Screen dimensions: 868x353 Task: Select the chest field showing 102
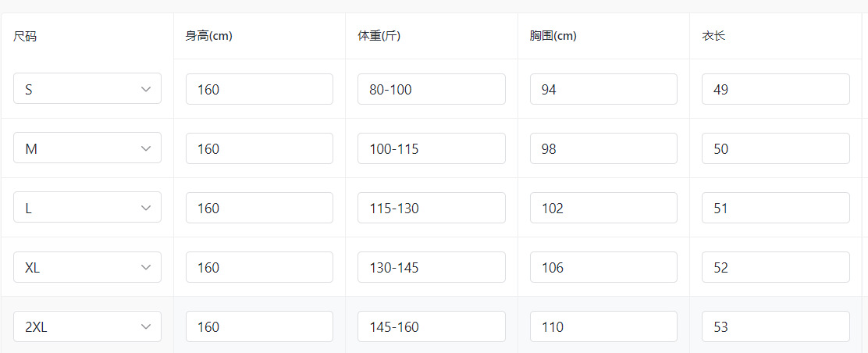[603, 208]
